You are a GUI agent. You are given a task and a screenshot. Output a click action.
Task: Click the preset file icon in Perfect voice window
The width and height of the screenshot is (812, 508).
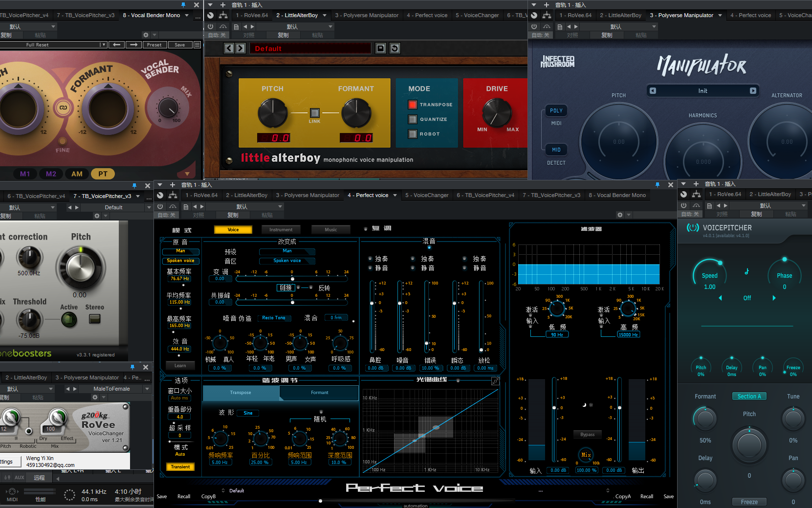[186, 207]
